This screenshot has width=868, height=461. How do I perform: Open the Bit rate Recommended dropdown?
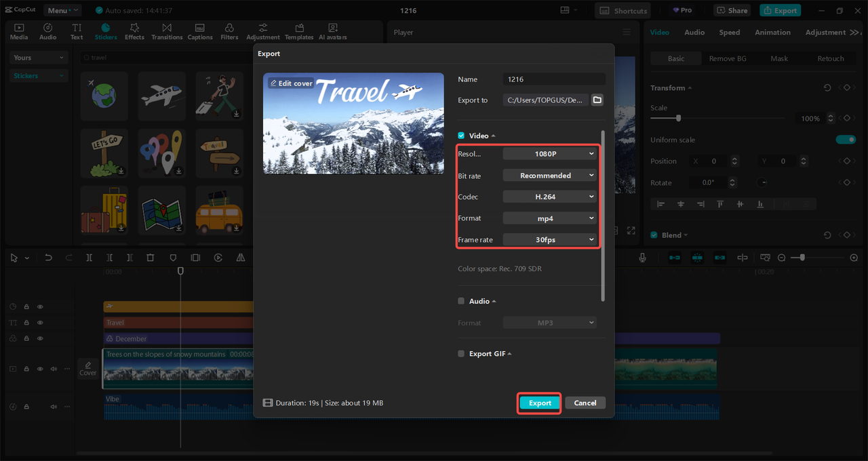pos(550,176)
